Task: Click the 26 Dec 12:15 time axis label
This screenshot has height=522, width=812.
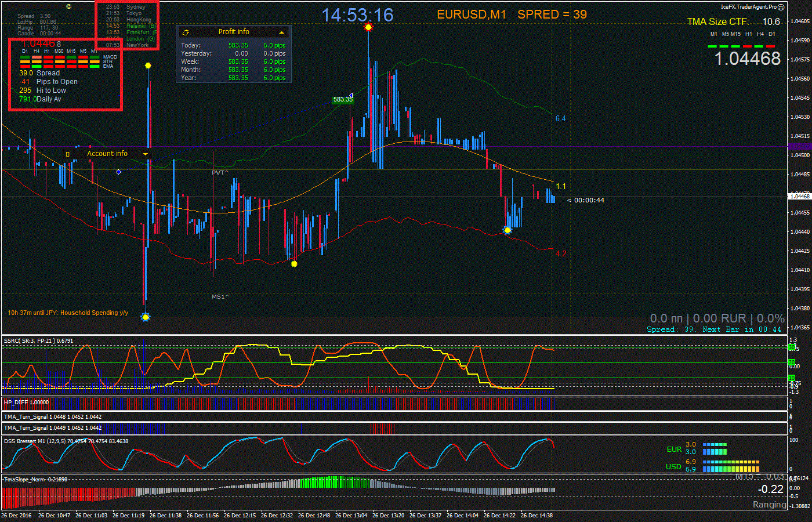Action: coord(240,515)
